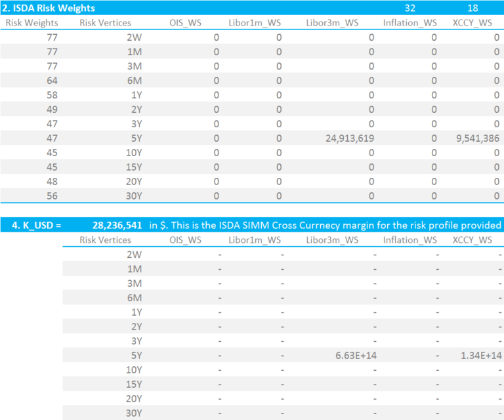
Task: Click the 28,236,541 K_USD value
Action: [x=117, y=225]
